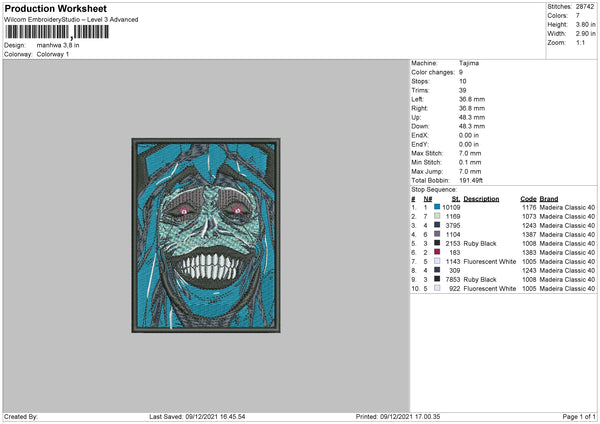Click the 'Description' column header
600x424 pixels.
(x=481, y=199)
